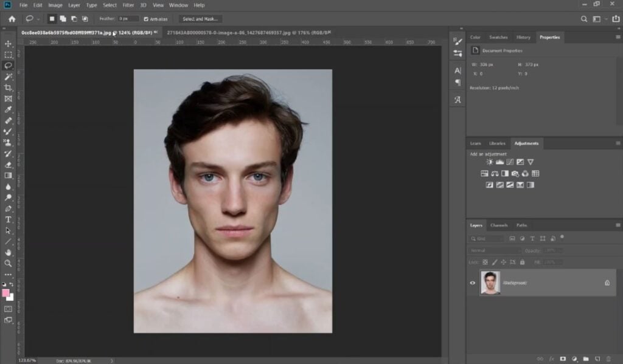Toggle layer filter on/off dot
Viewport: 623px width, 364px height.
562,237
